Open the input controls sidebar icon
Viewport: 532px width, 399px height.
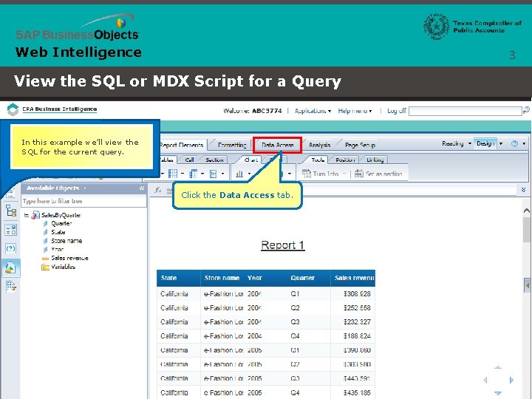coord(11,230)
